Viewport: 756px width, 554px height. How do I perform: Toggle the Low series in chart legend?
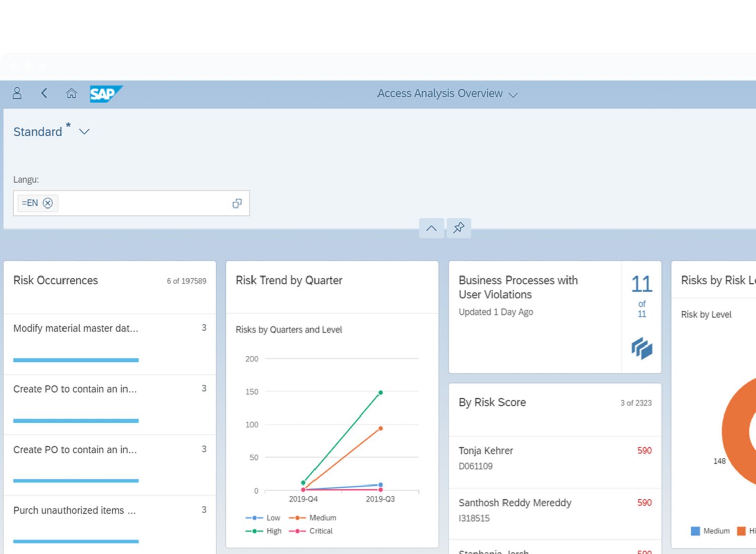pos(263,518)
